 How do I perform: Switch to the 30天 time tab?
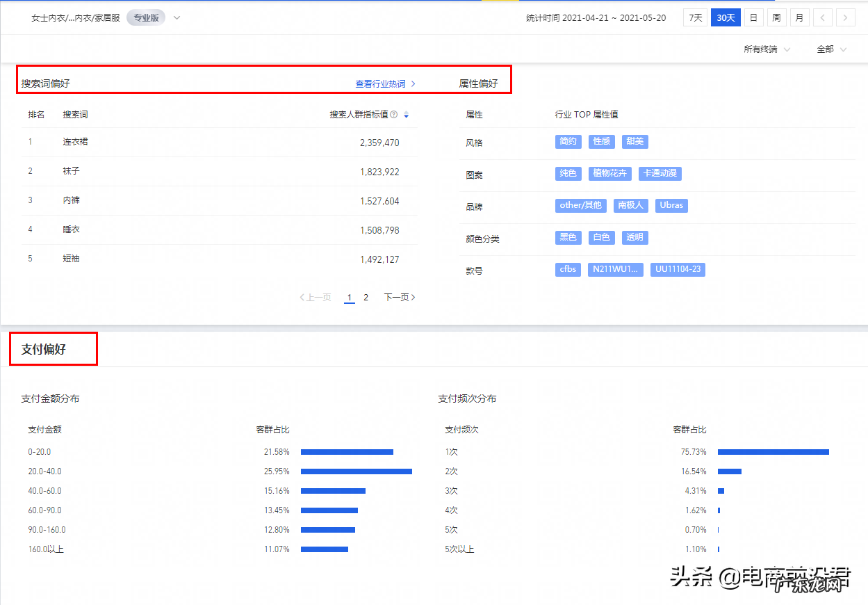pyautogui.click(x=725, y=17)
